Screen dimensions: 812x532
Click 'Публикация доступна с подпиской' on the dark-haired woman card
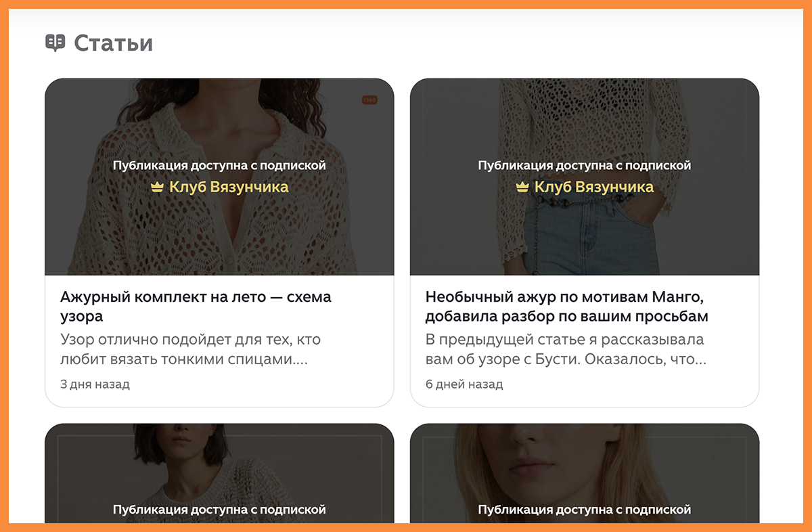(x=219, y=510)
